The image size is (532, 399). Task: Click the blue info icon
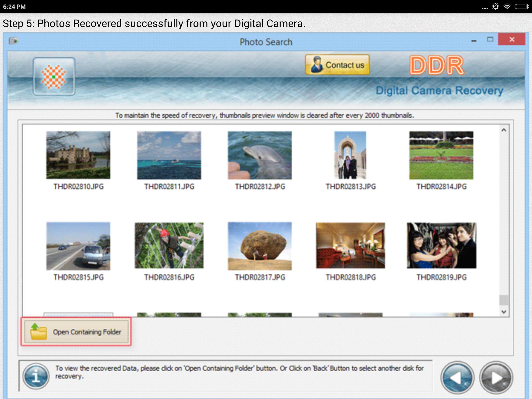click(x=36, y=376)
